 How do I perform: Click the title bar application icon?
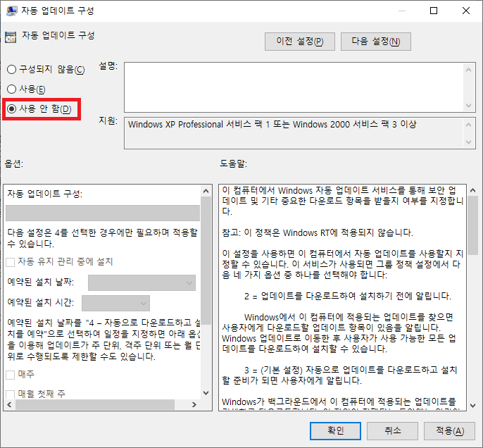point(12,11)
